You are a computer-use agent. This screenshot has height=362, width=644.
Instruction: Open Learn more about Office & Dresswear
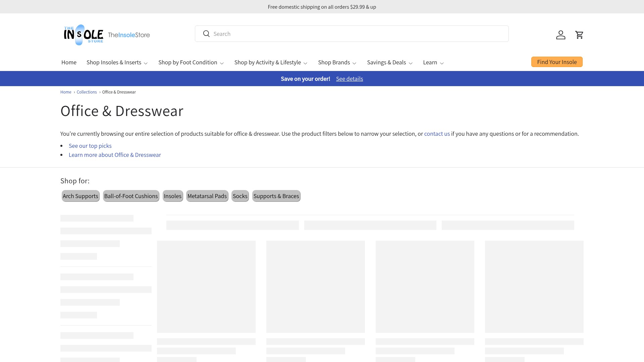(x=115, y=155)
